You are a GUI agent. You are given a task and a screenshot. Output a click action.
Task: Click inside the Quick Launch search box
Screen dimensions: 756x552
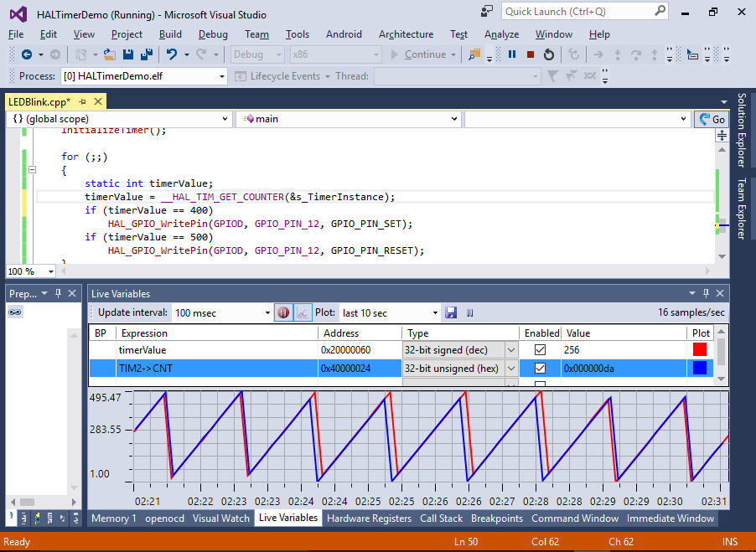[x=578, y=11]
